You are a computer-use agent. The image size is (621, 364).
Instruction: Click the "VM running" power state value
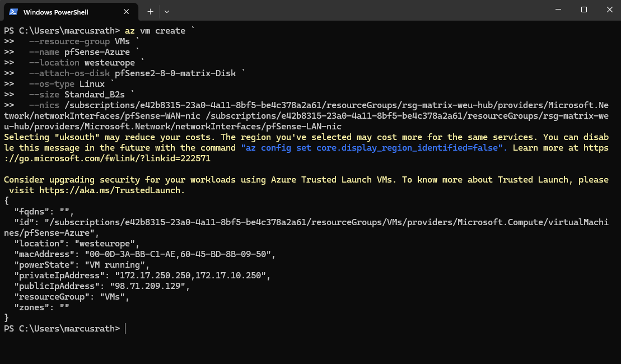tap(116, 265)
